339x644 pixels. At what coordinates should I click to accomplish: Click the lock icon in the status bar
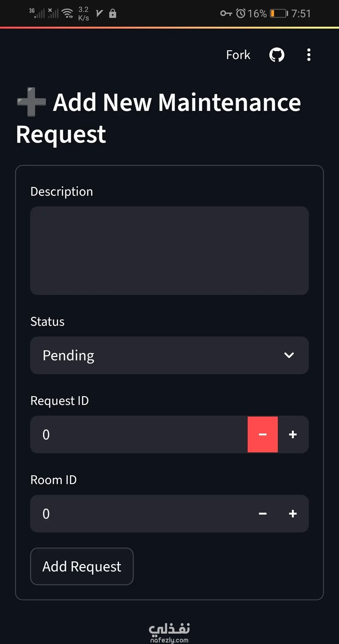point(112,14)
